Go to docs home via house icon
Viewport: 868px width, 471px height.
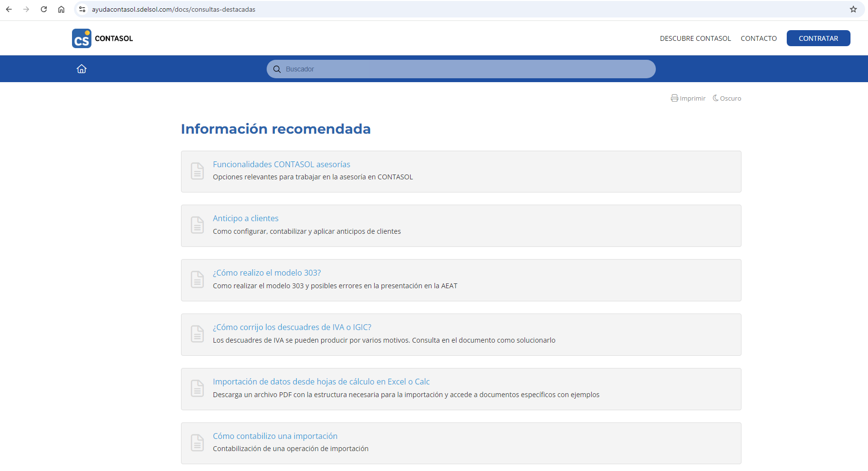click(x=82, y=69)
